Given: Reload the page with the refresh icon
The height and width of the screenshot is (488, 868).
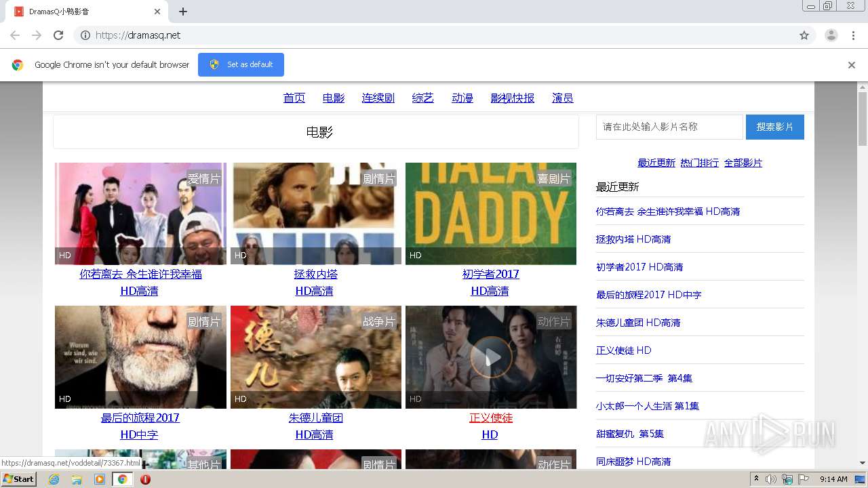Looking at the screenshot, I should click(58, 35).
